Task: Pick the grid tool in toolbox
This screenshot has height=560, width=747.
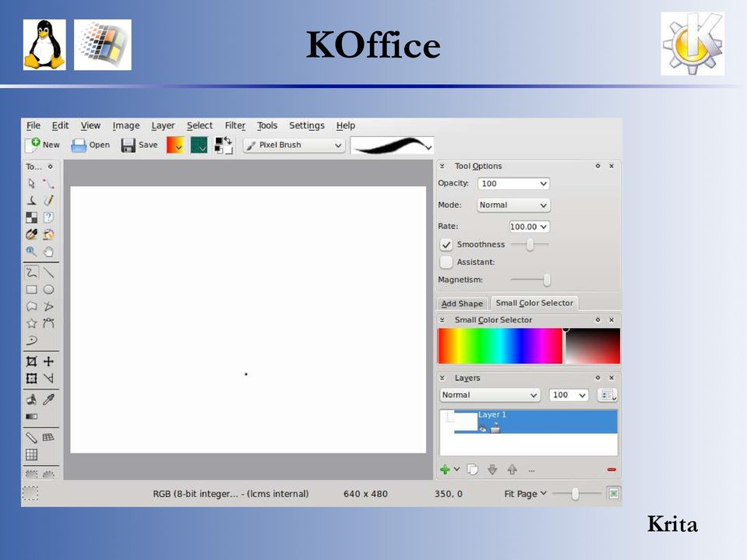Action: pyautogui.click(x=31, y=455)
